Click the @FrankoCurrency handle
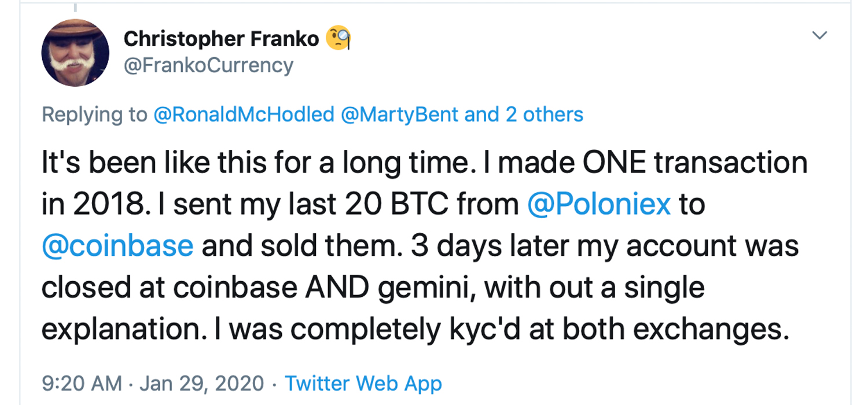The width and height of the screenshot is (868, 405). coord(208,65)
